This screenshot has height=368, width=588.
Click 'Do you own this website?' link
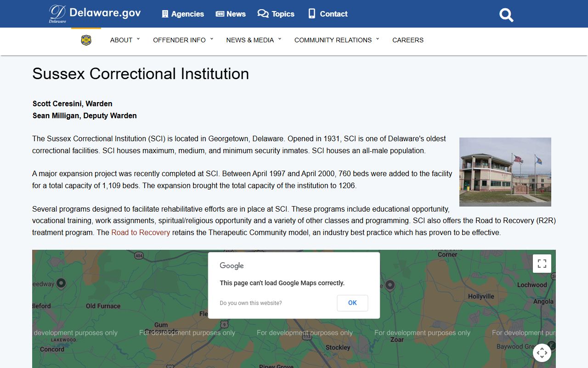(251, 303)
